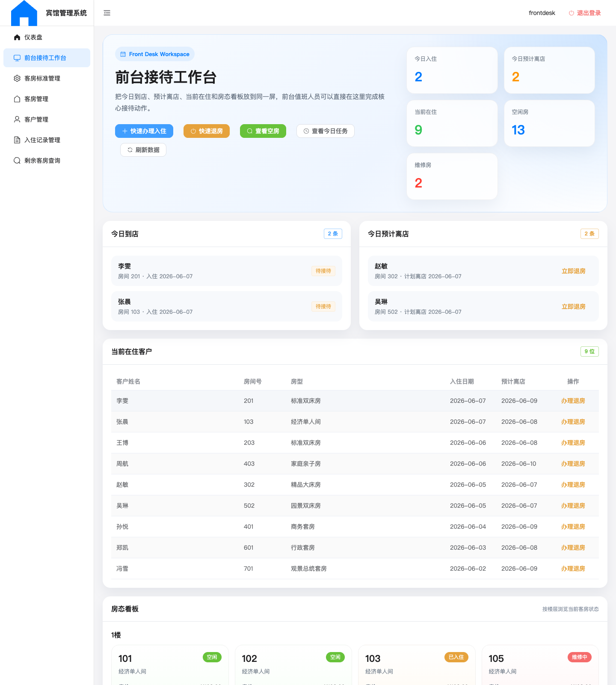Click the 9 位 badge in 当前在住客户
The height and width of the screenshot is (685, 616).
pos(589,351)
